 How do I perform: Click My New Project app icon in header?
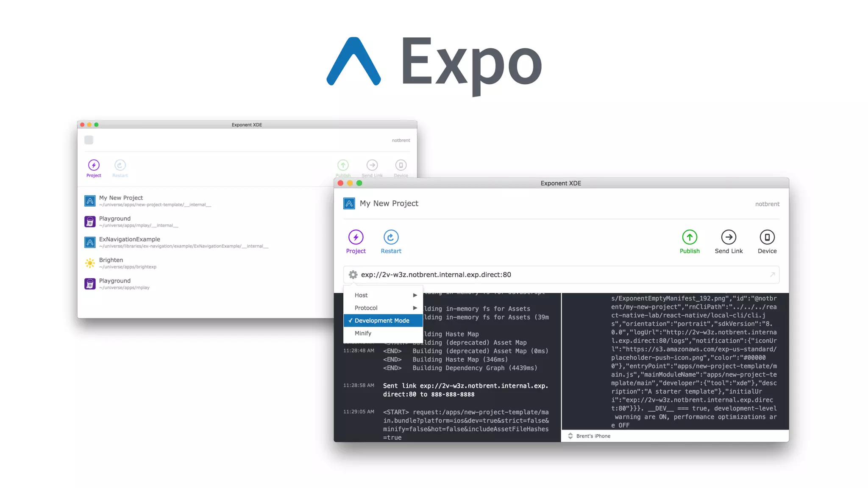349,204
